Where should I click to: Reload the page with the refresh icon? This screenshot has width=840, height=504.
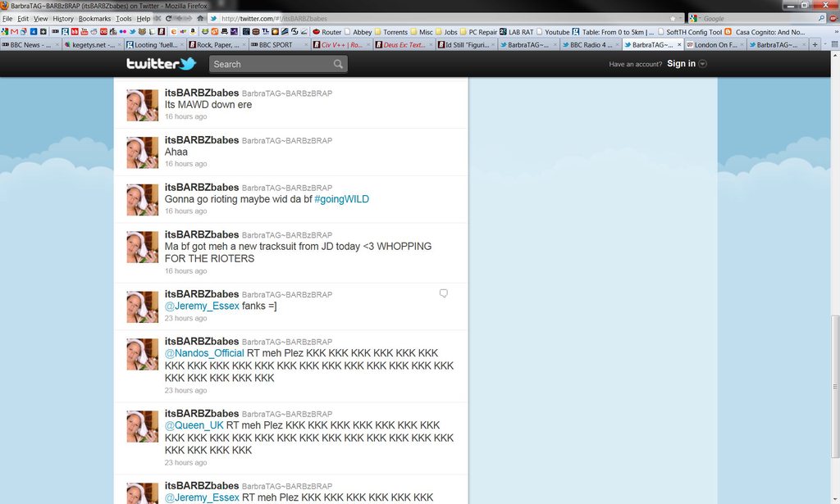pos(168,18)
